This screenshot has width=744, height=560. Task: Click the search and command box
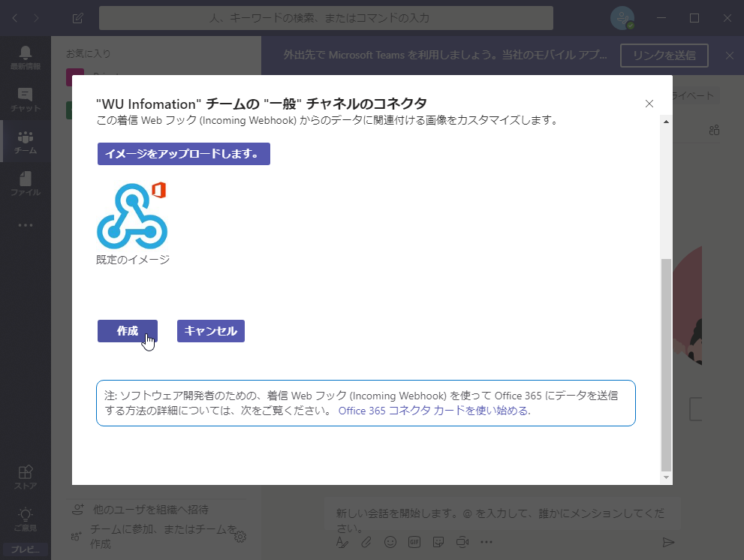(x=326, y=18)
